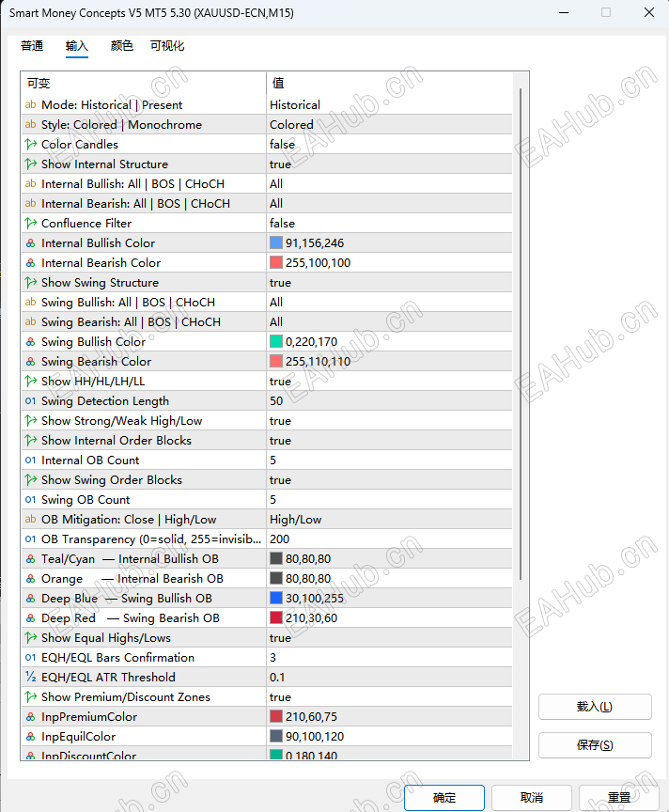
Task: Click the boolean icon beside Show Swing Structure
Action: 31,282
